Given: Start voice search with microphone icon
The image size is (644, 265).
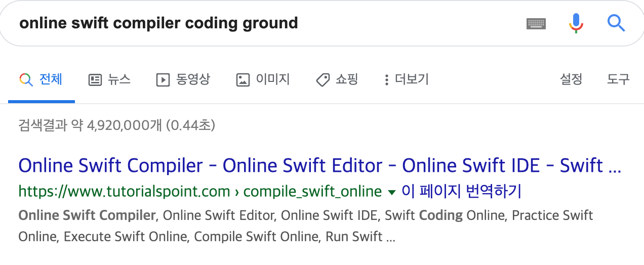Looking at the screenshot, I should point(576,23).
